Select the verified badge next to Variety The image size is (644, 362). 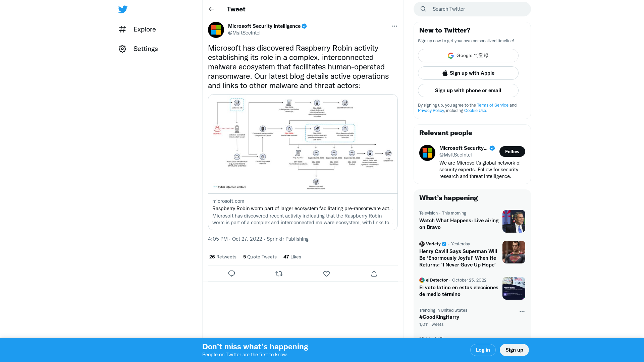(x=443, y=244)
